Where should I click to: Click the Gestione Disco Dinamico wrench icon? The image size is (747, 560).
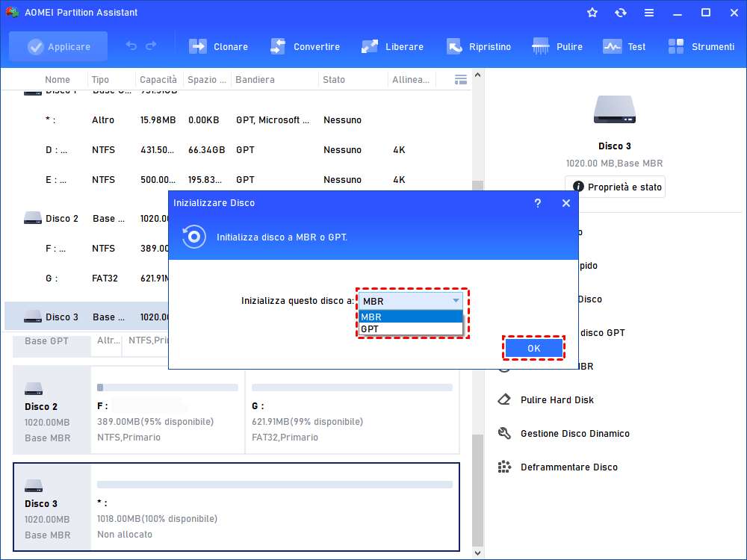(504, 433)
